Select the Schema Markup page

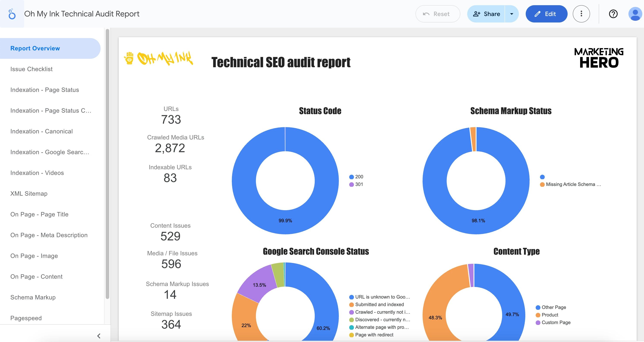click(33, 297)
